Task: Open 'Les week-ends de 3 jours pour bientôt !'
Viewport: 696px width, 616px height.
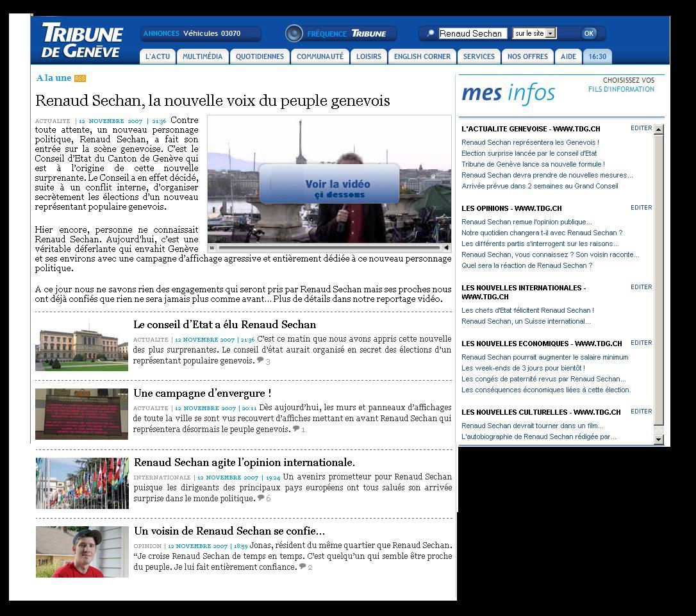Action: coord(524,368)
